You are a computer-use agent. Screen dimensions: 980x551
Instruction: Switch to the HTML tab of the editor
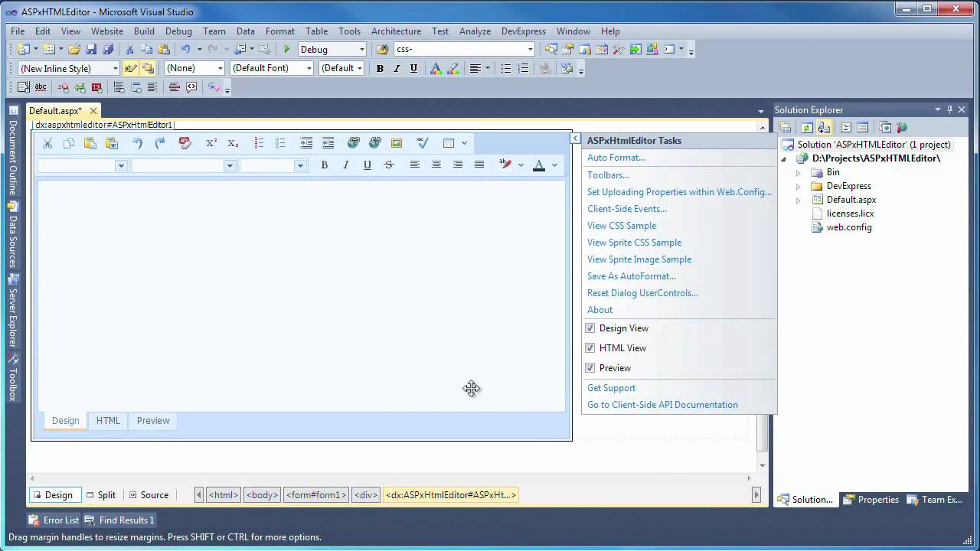108,421
